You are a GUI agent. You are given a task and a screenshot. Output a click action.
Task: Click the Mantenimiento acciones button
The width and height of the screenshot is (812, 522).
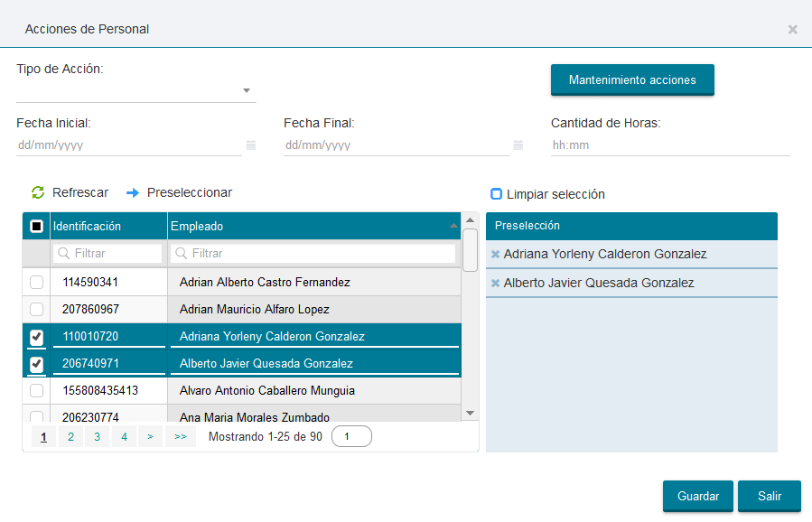(632, 79)
